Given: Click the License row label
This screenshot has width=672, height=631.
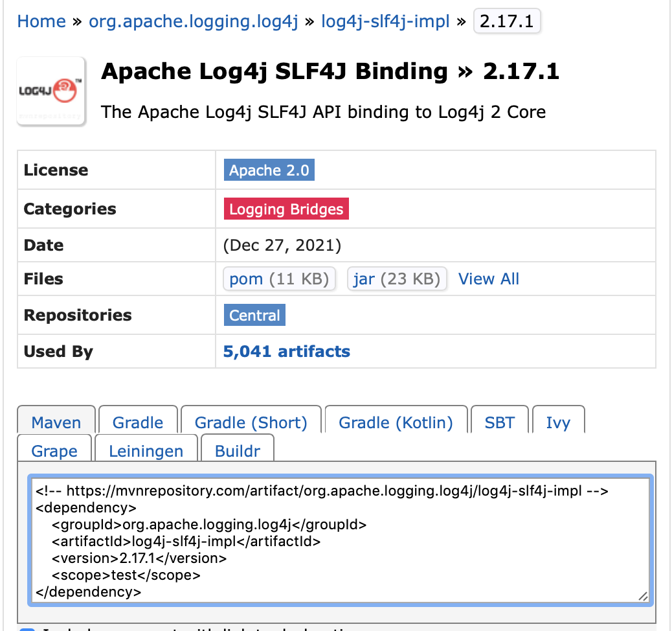Looking at the screenshot, I should point(56,170).
